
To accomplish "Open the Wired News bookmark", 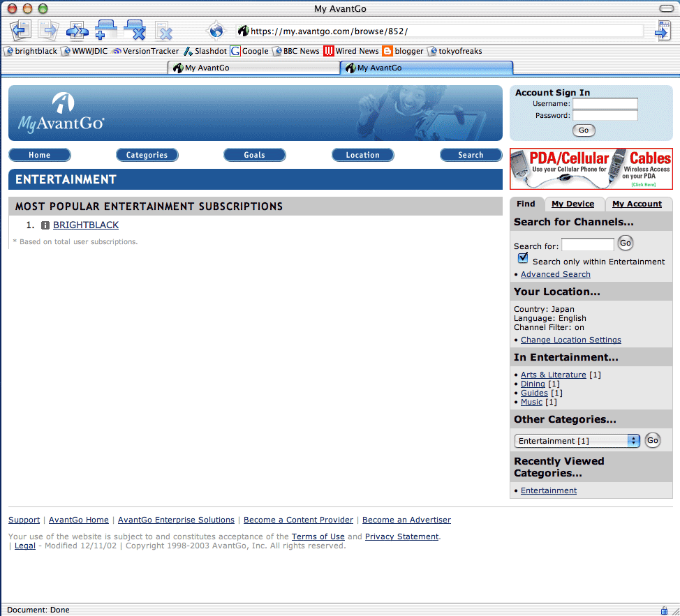I will (x=351, y=51).
